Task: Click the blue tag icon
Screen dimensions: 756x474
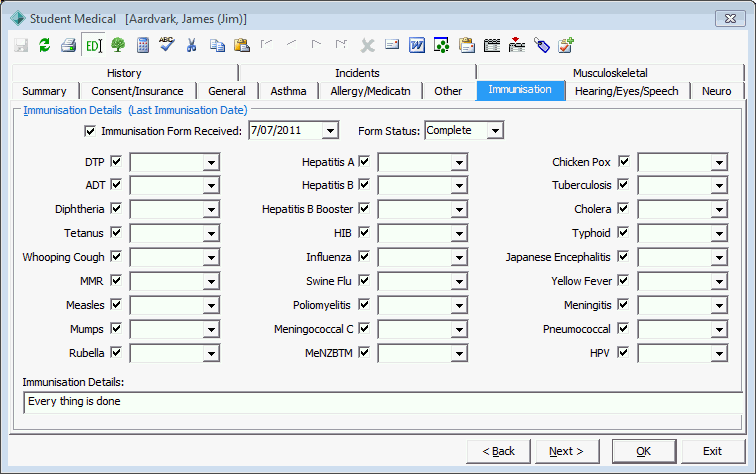Action: [541, 45]
